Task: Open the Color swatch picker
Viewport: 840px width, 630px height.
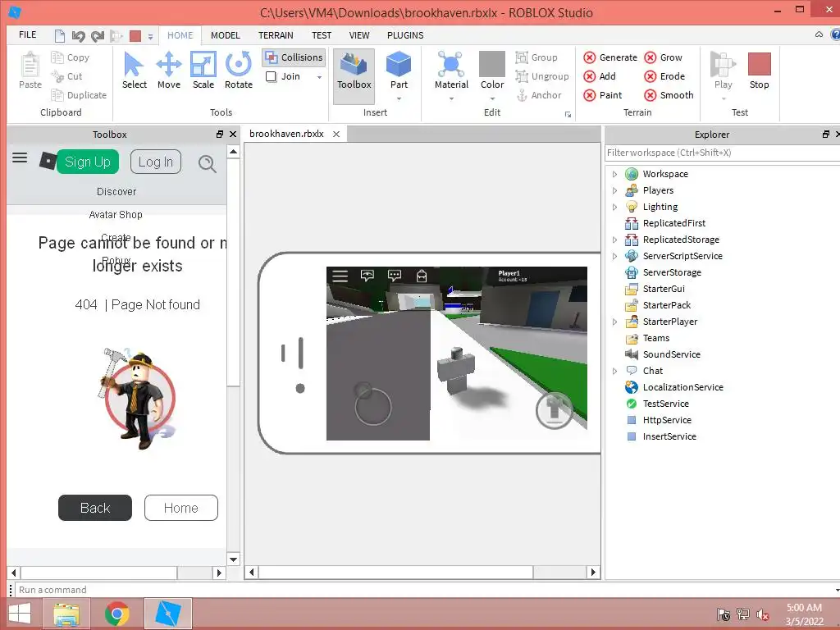Action: point(492,64)
